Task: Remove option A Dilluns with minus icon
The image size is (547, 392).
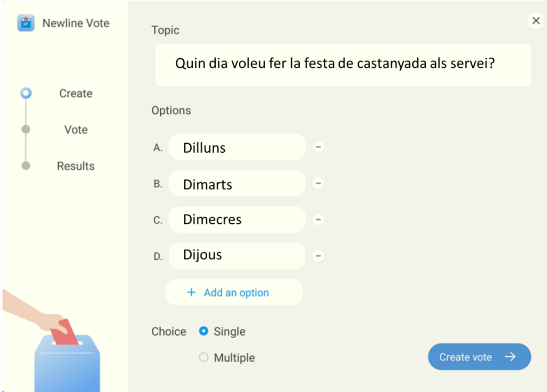Action: pos(318,147)
